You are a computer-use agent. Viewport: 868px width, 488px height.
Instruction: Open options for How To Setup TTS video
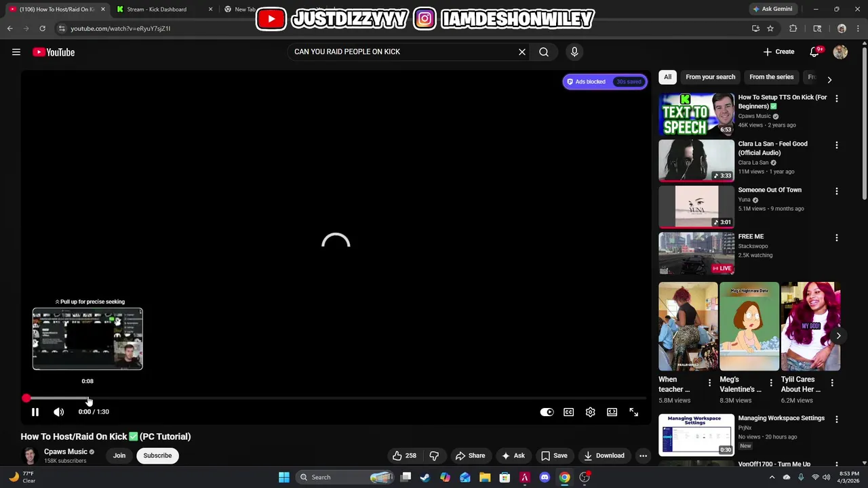(836, 99)
